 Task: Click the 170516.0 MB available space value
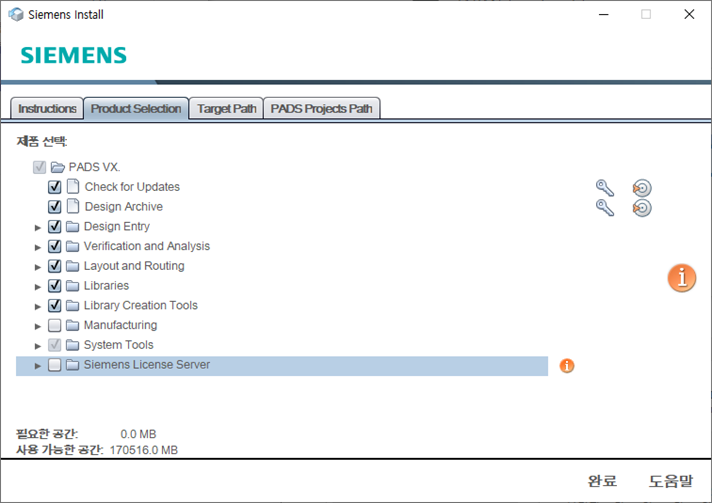pos(143,450)
